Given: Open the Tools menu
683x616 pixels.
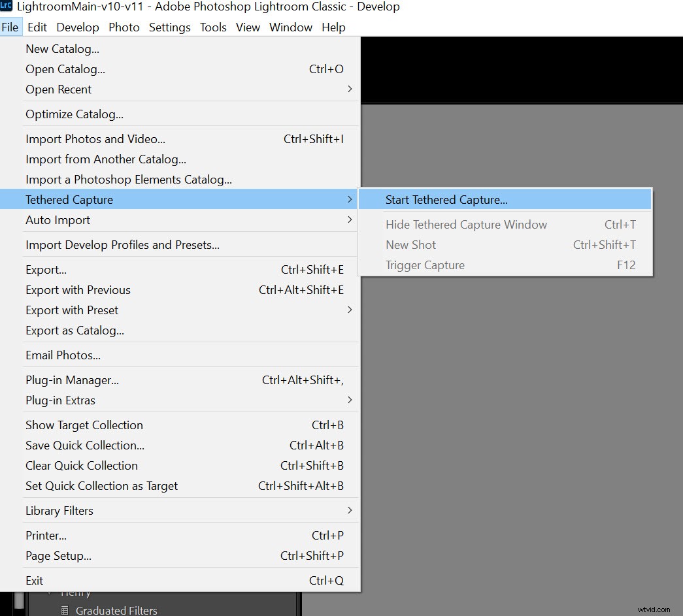Looking at the screenshot, I should pyautogui.click(x=213, y=27).
